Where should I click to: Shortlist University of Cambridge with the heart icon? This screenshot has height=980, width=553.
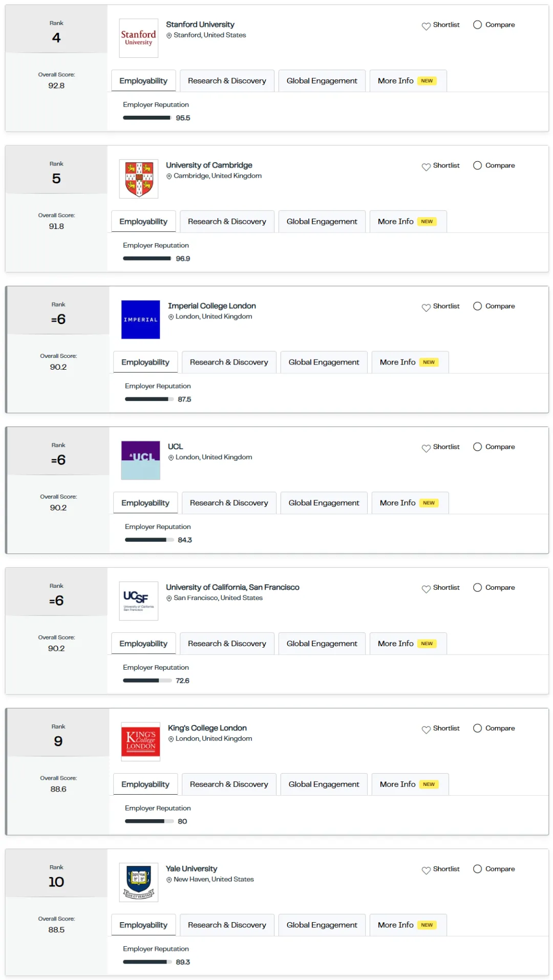pyautogui.click(x=426, y=166)
